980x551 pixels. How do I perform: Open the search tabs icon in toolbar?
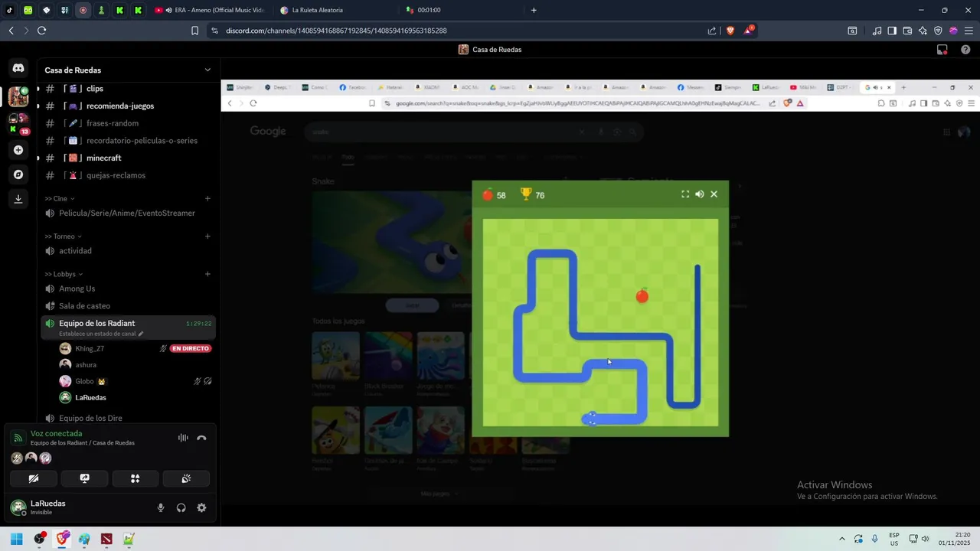point(852,31)
